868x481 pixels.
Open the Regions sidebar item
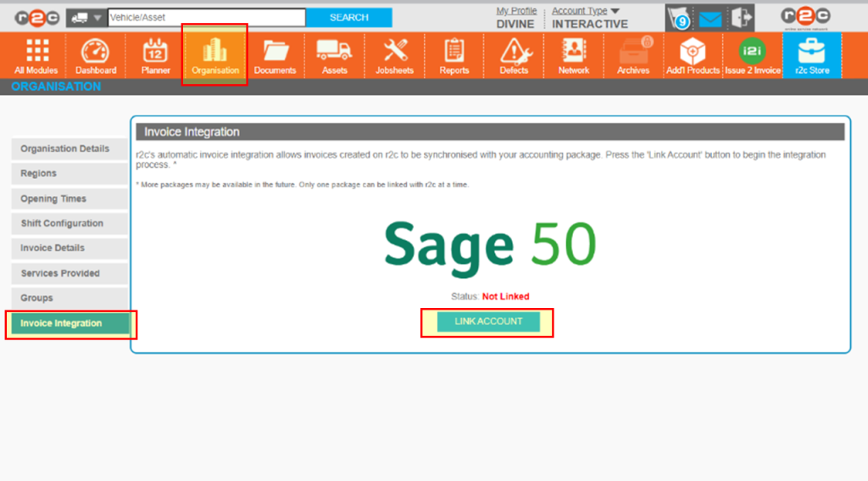70,173
